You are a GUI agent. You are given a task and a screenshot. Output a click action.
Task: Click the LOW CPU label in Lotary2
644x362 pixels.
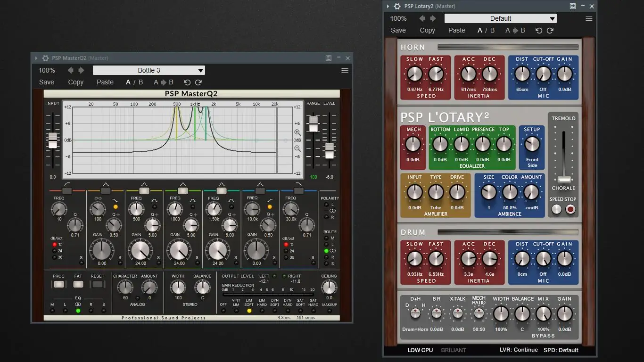[x=420, y=350]
